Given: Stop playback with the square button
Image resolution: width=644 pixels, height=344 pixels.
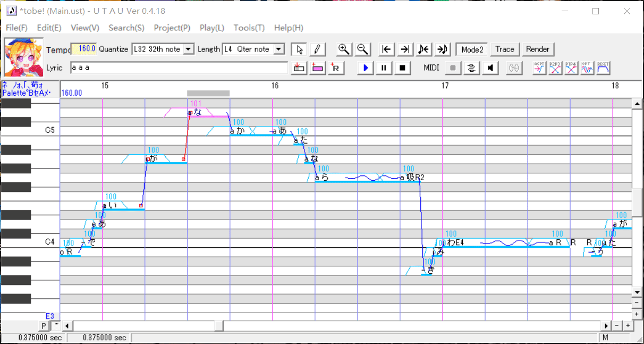Looking at the screenshot, I should 402,68.
